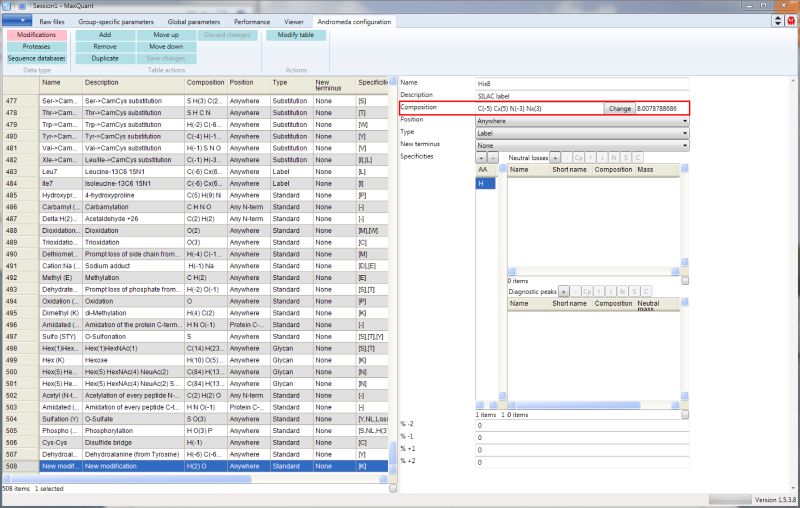
Task: Remove neutral loss using its minus button
Action: click(x=567, y=158)
